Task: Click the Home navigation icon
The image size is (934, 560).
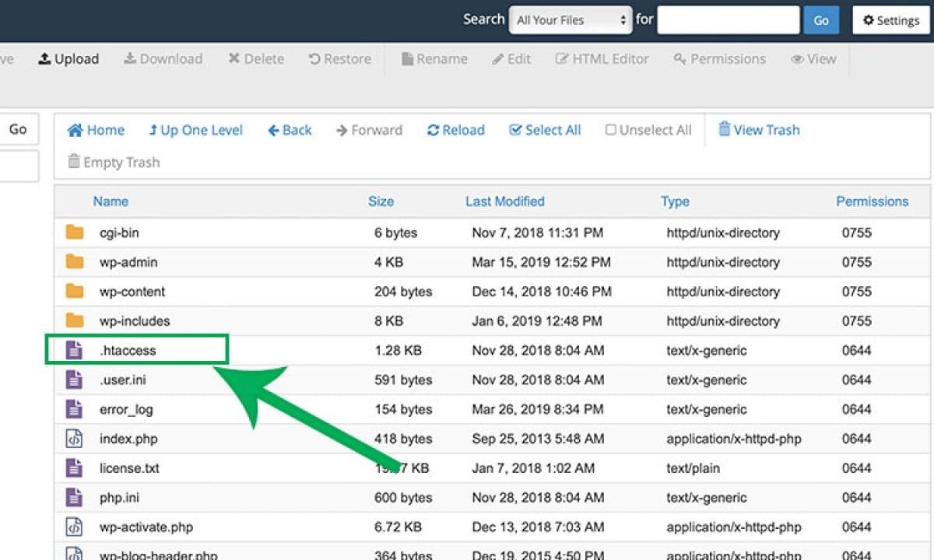Action: click(x=75, y=131)
